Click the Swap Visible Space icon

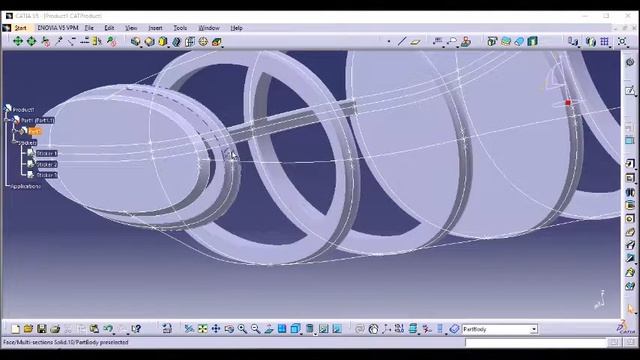337,329
